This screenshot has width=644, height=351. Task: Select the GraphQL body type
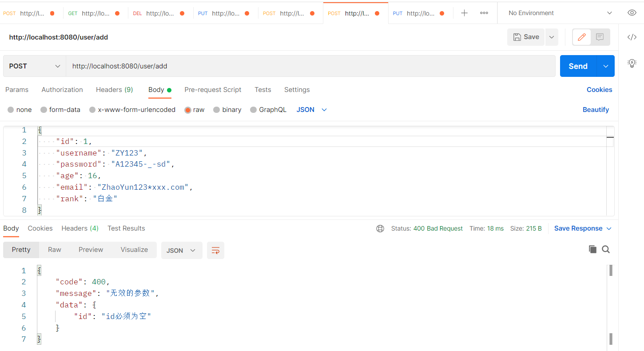tap(268, 110)
